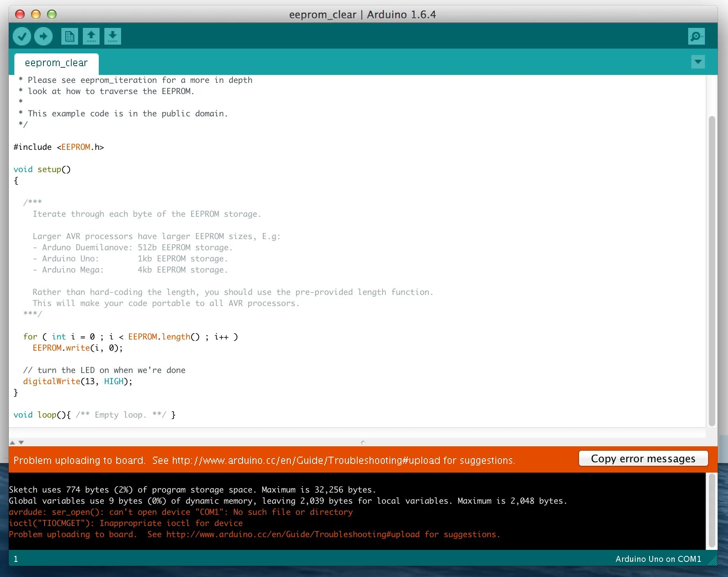Click the 'Problem uploading to board' orange status message

(264, 460)
